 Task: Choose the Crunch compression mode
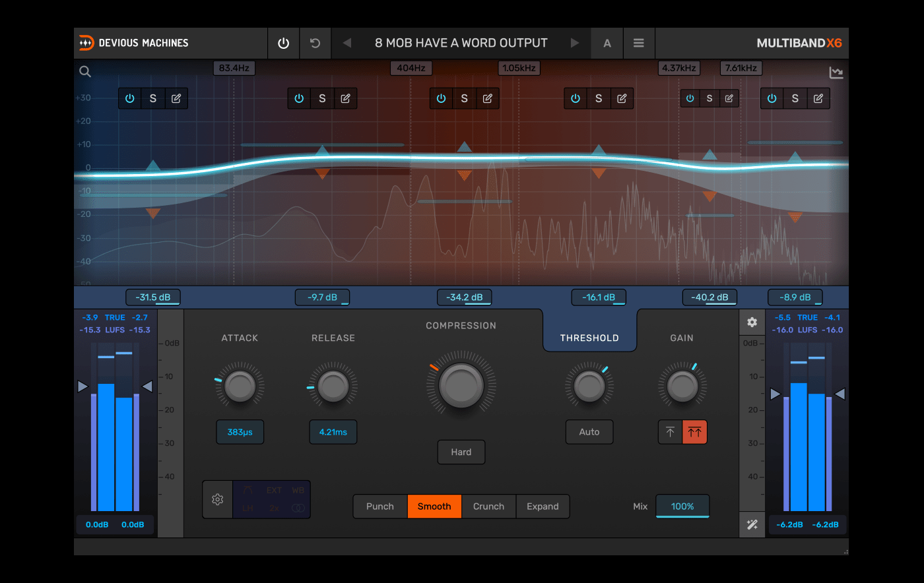click(488, 506)
